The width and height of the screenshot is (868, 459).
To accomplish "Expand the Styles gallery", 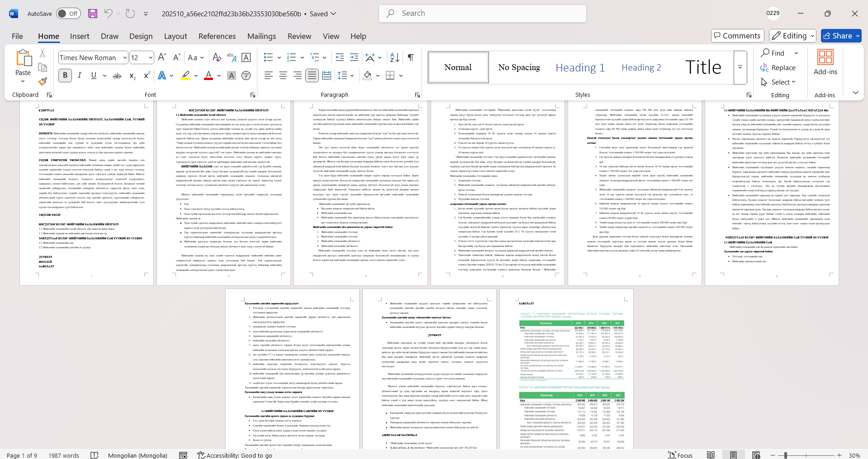I will pyautogui.click(x=740, y=67).
